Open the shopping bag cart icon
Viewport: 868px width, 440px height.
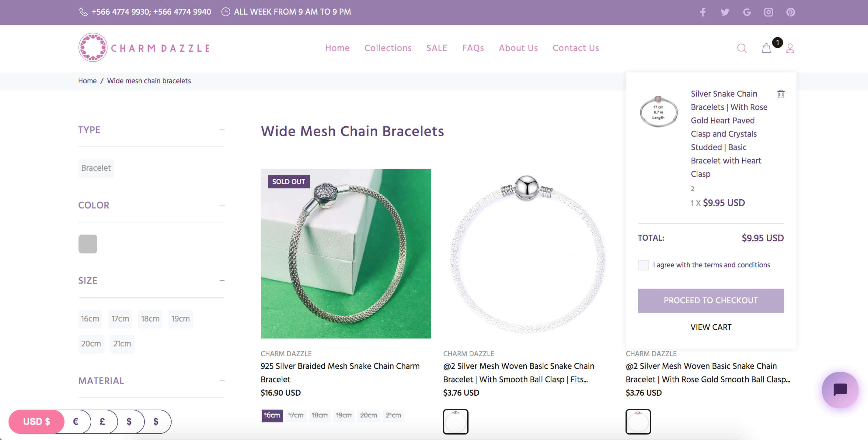pos(766,49)
